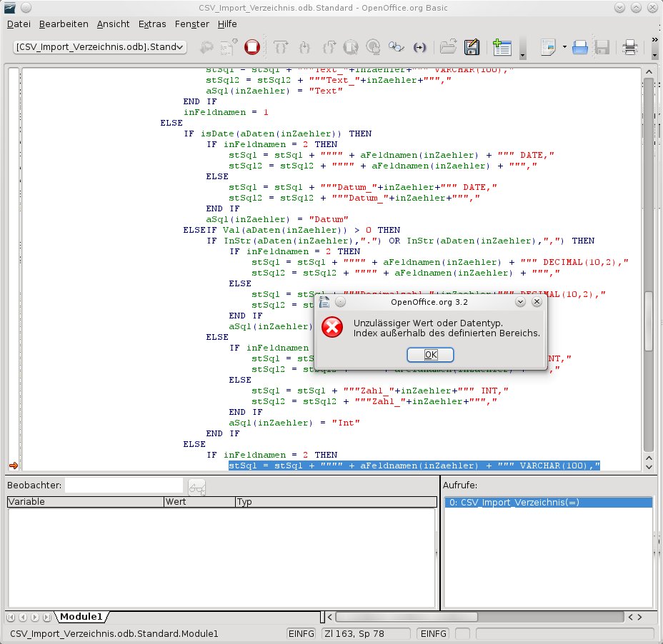Click the red Stop macro icon
The width and height of the screenshot is (663, 644).
coord(251,47)
